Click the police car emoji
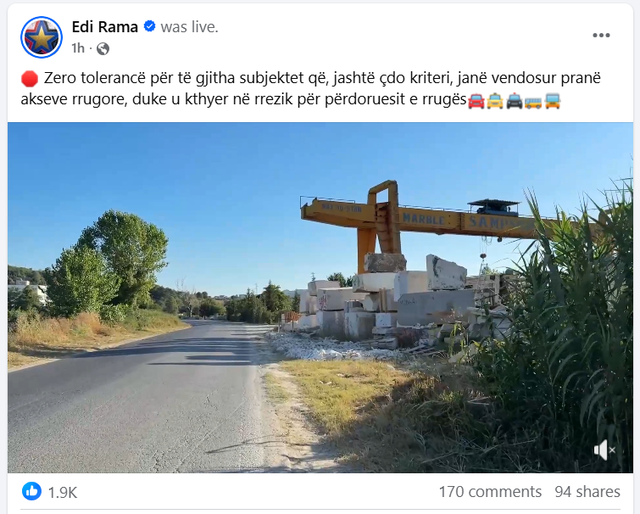 click(514, 100)
